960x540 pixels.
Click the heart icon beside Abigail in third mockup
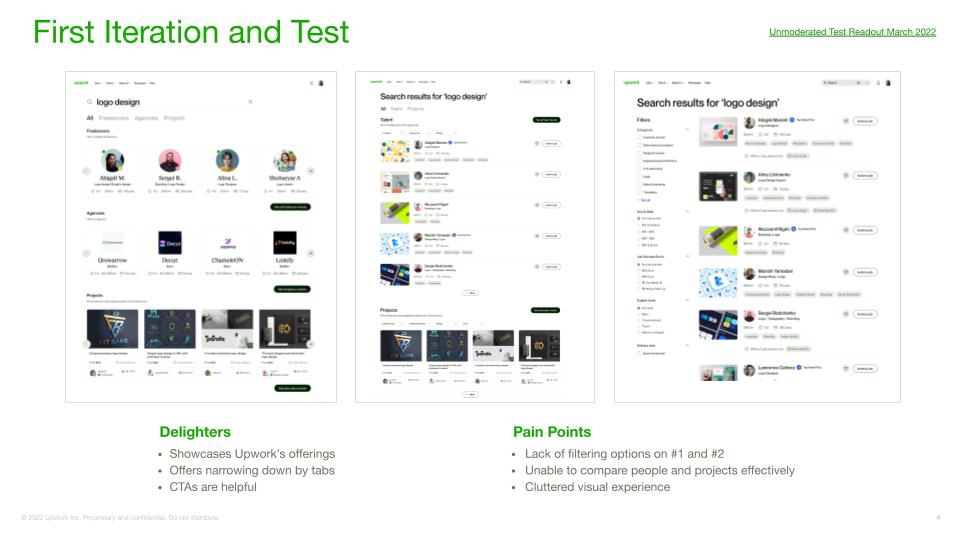coord(846,121)
